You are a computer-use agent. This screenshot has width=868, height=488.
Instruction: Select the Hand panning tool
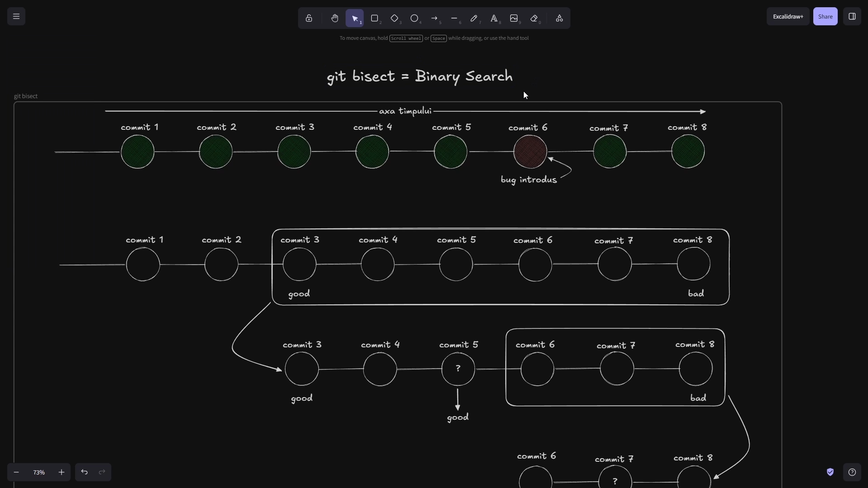(x=335, y=19)
